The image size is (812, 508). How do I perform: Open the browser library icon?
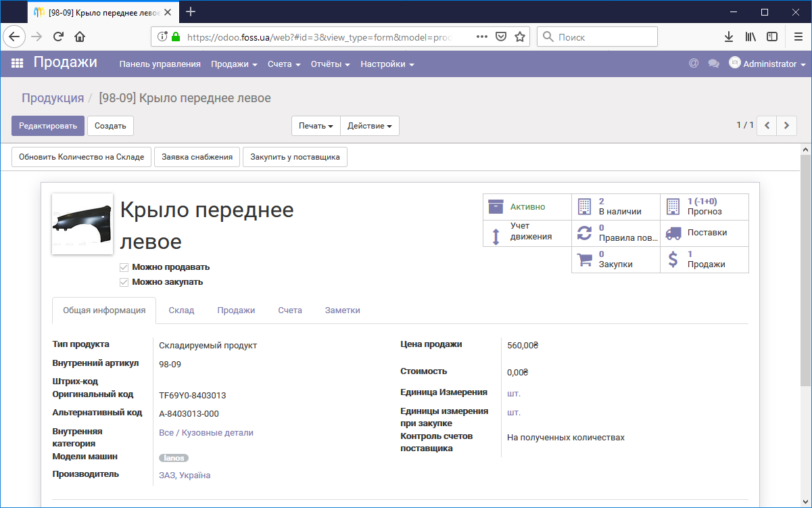point(750,37)
